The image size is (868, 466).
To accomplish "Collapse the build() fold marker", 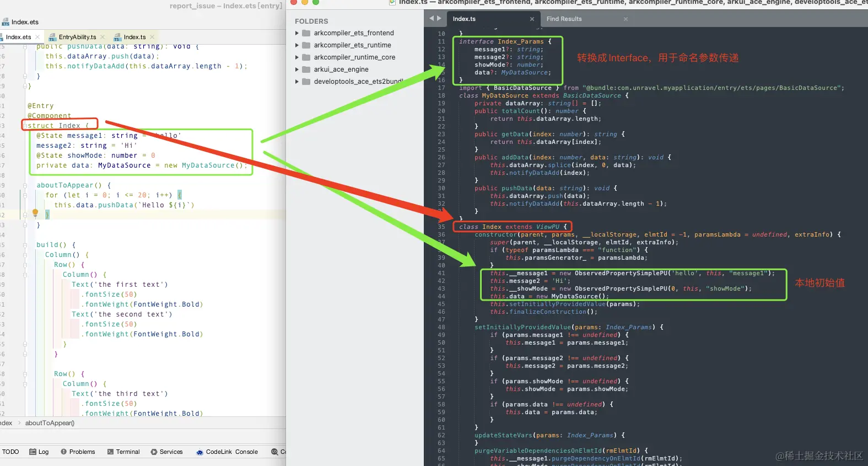I will click(25, 245).
